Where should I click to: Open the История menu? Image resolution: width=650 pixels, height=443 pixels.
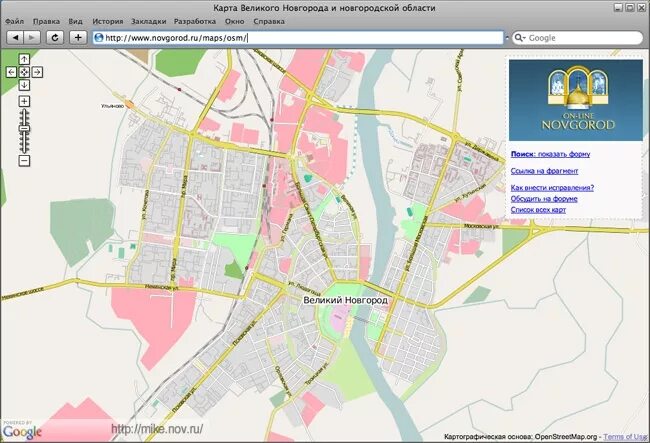[x=107, y=21]
